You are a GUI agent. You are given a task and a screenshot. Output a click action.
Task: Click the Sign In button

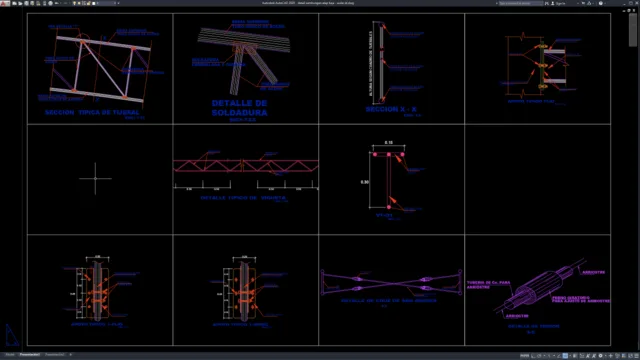point(558,3)
